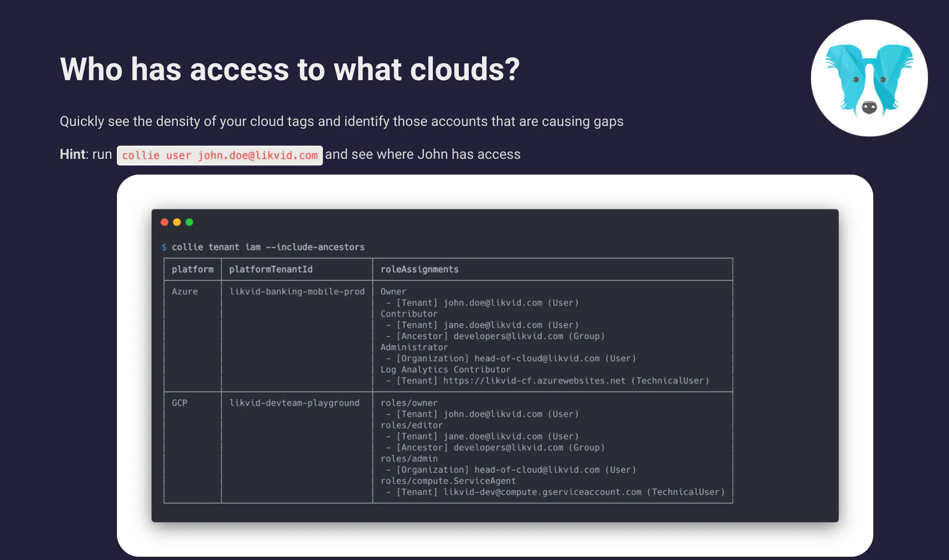Select the GCP platform cell
The width and height of the screenshot is (949, 560).
coord(179,403)
